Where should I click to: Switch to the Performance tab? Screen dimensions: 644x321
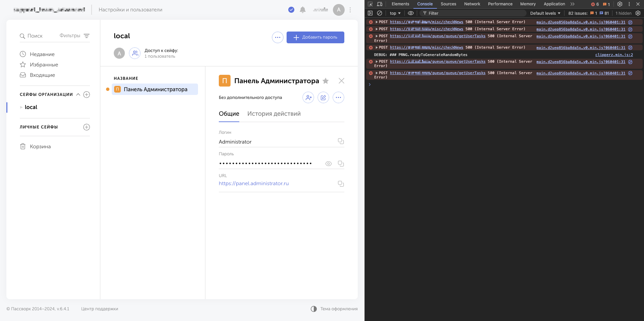500,4
